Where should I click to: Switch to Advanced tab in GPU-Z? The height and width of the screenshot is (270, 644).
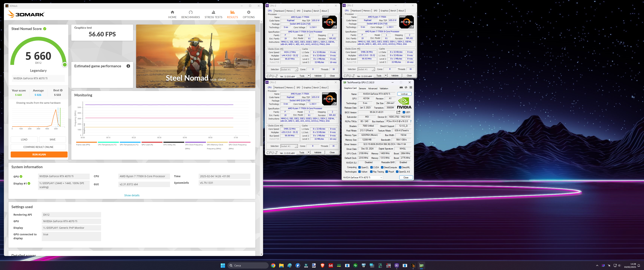coord(373,88)
